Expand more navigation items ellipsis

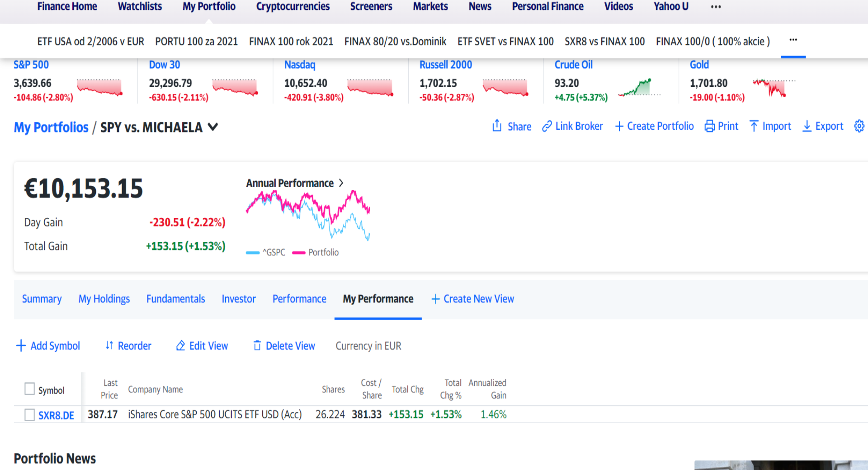click(716, 7)
